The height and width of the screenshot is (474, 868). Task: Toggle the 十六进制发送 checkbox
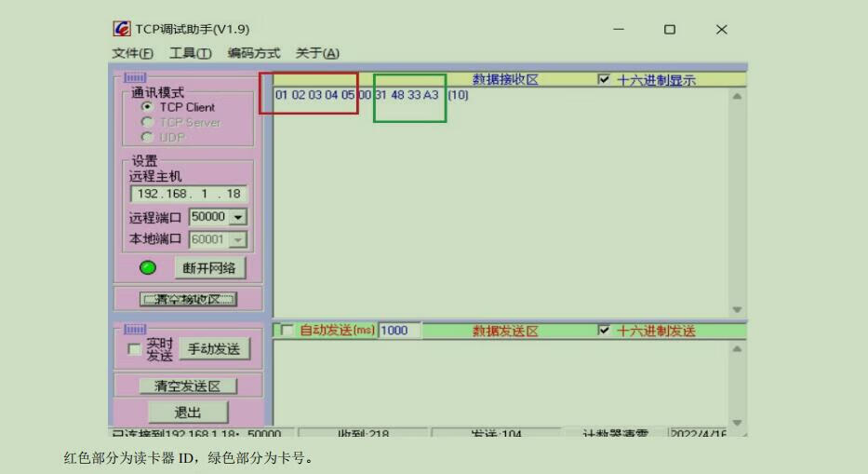point(605,331)
